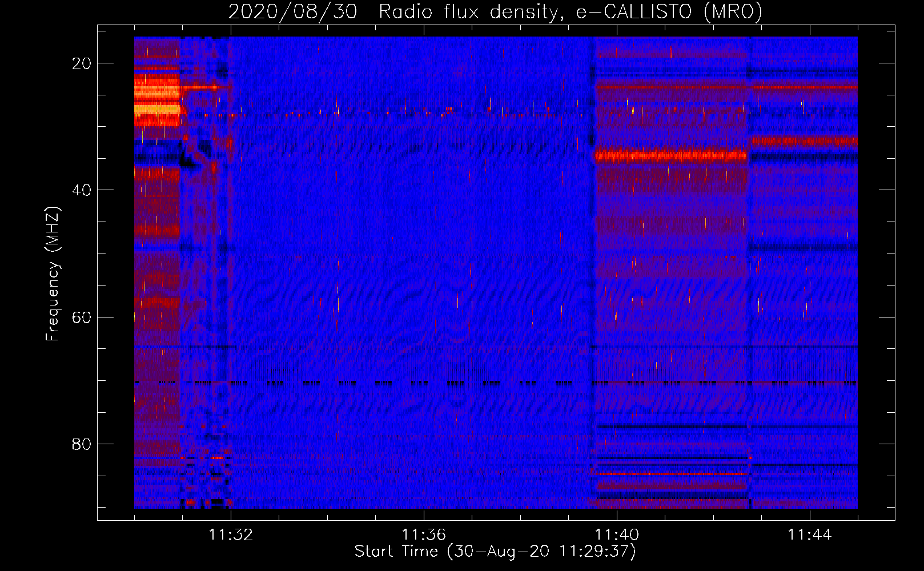Click the frequency tick label 20
Viewport: 924px width, 571px height.
click(82, 63)
